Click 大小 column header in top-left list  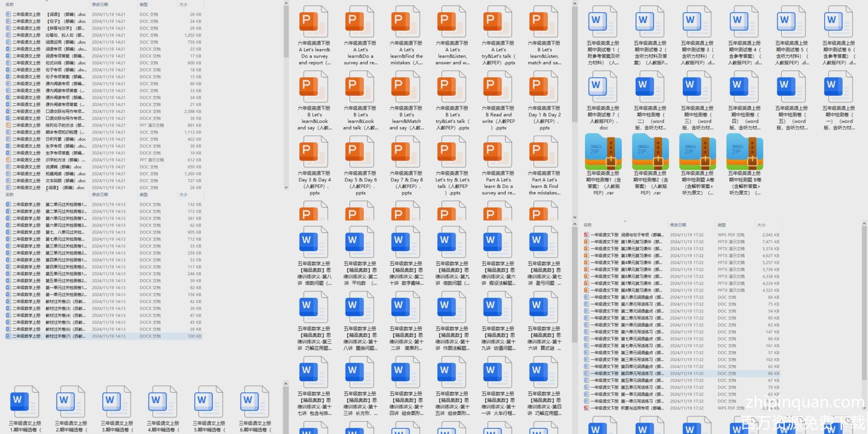184,4
